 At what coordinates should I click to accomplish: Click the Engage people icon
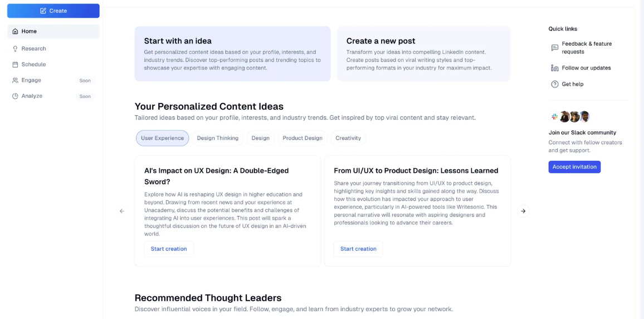[x=15, y=80]
